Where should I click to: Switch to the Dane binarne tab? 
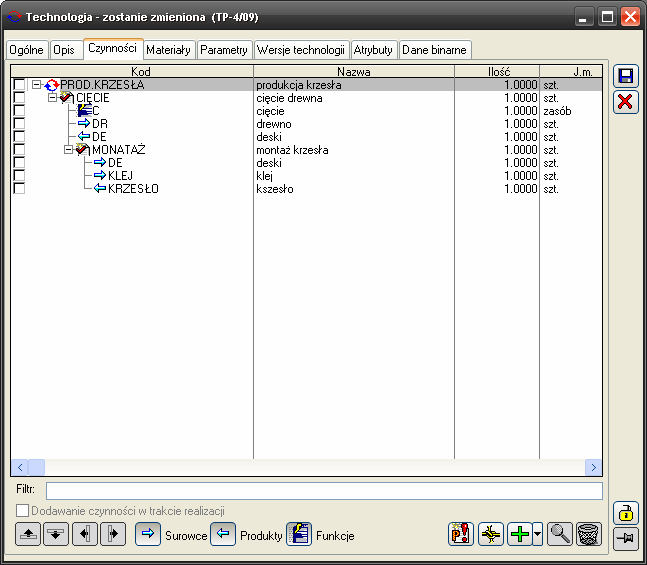click(x=434, y=50)
